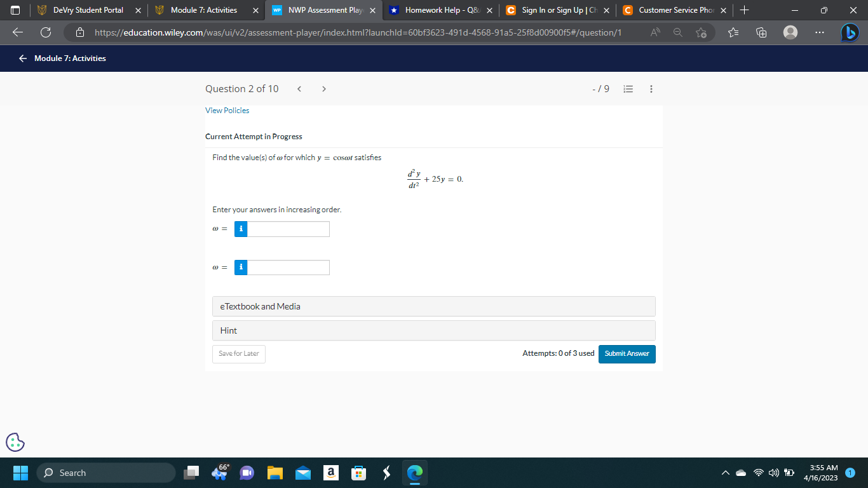Open the question list icon

[628, 89]
